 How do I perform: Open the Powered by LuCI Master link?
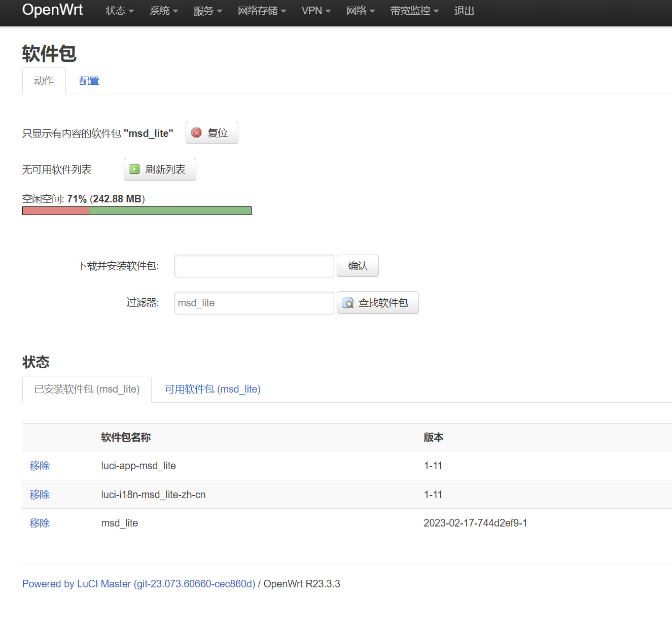138,584
